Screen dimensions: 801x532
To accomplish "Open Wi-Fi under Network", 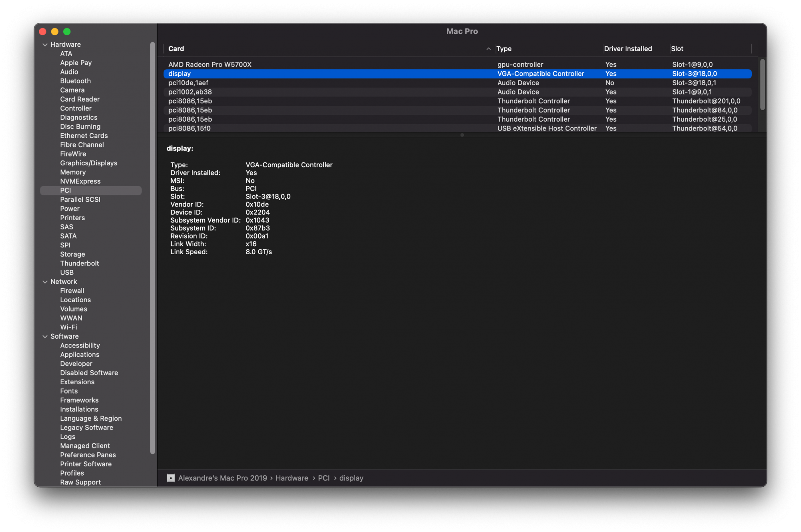I will coord(68,327).
